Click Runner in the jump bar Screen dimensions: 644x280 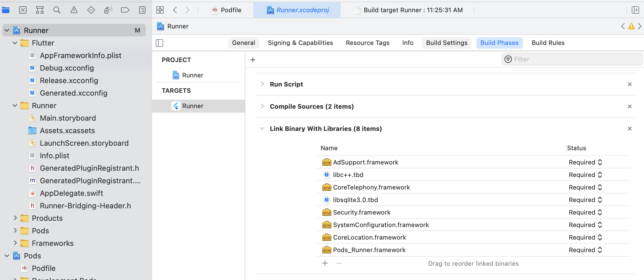(173, 26)
